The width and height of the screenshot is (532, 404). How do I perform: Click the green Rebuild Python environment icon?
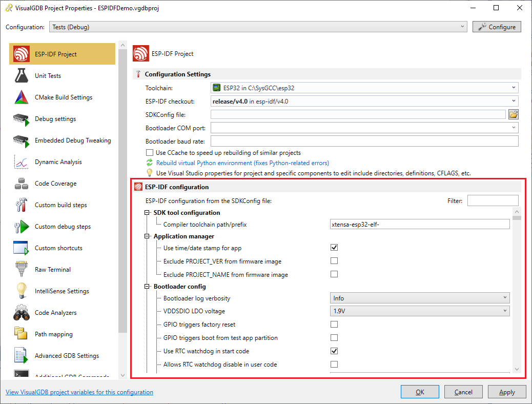(x=149, y=163)
